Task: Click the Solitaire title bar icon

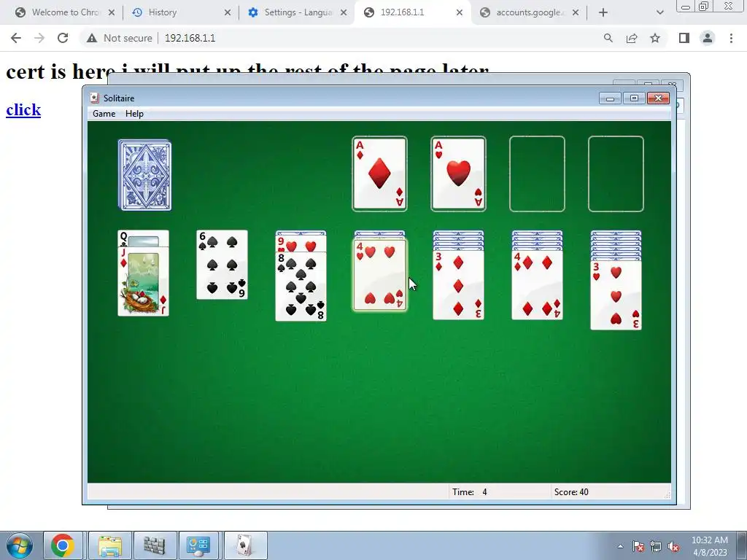Action: (94, 98)
